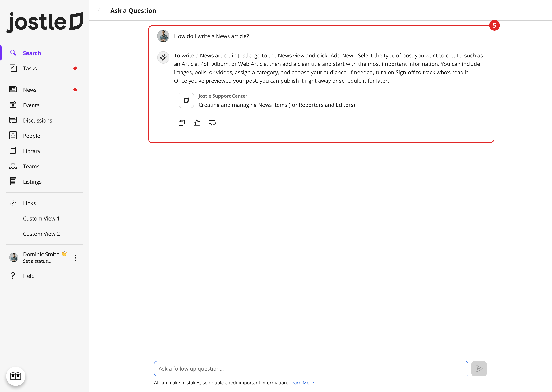Viewport: 552px width, 392px height.
Task: Copy the AI answer text
Action: tap(182, 123)
